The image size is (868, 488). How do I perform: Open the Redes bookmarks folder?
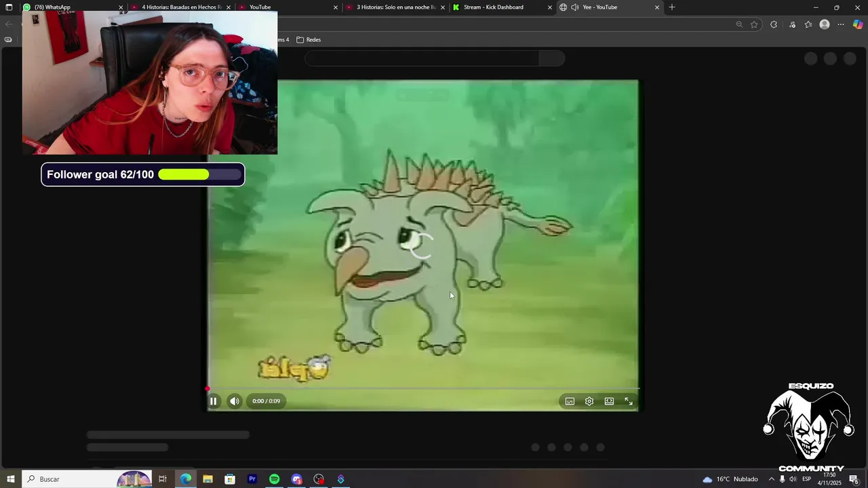pos(309,40)
